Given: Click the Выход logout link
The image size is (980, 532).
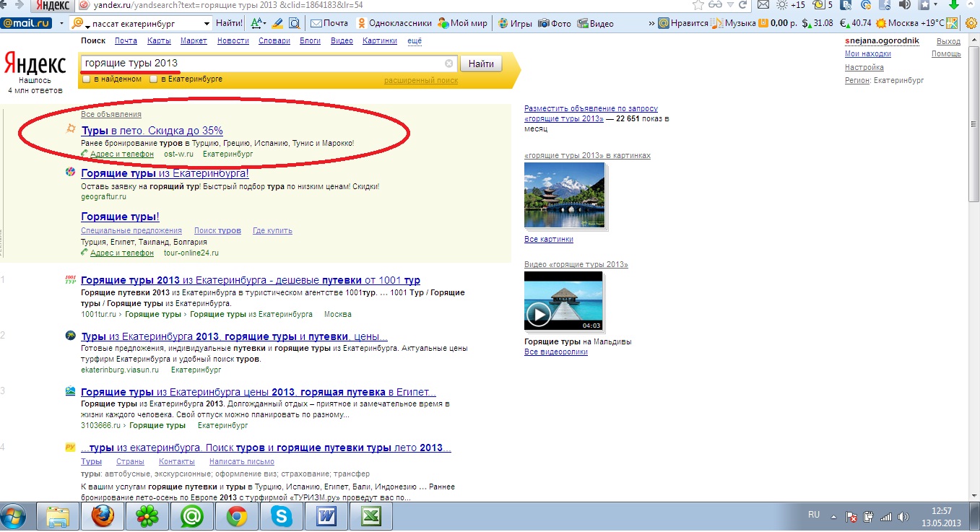Looking at the screenshot, I should [x=948, y=42].
